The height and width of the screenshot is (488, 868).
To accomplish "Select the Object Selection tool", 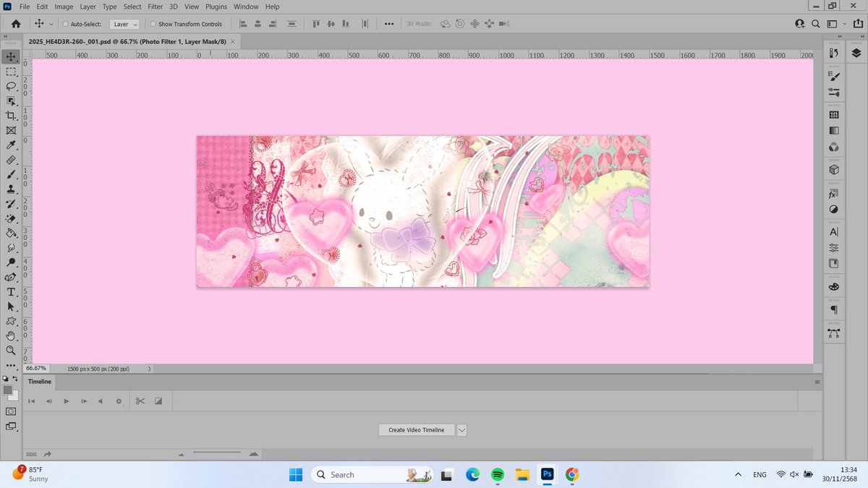I will pos(11,100).
